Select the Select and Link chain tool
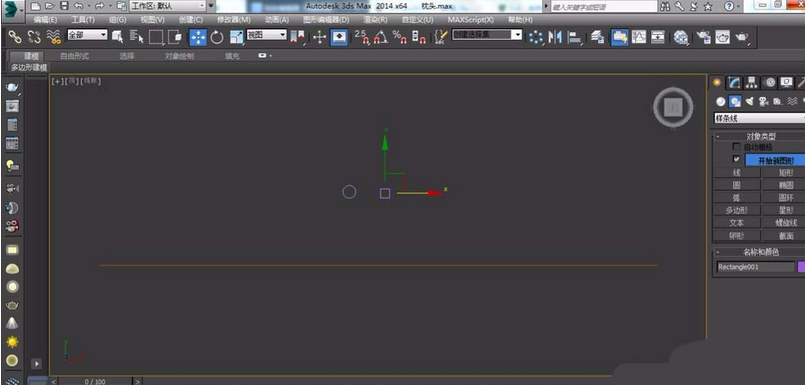 coord(15,36)
